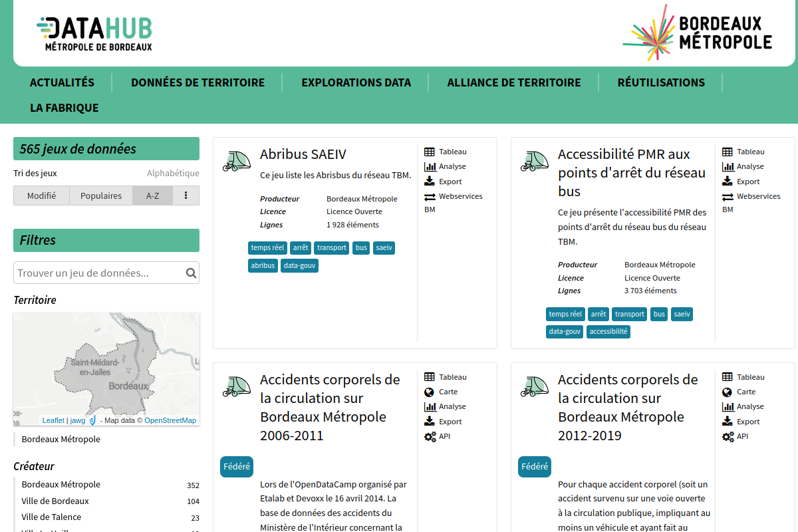Click the Territoire map thumbnail
Image resolution: width=798 pixels, height=532 pixels.
(x=106, y=369)
